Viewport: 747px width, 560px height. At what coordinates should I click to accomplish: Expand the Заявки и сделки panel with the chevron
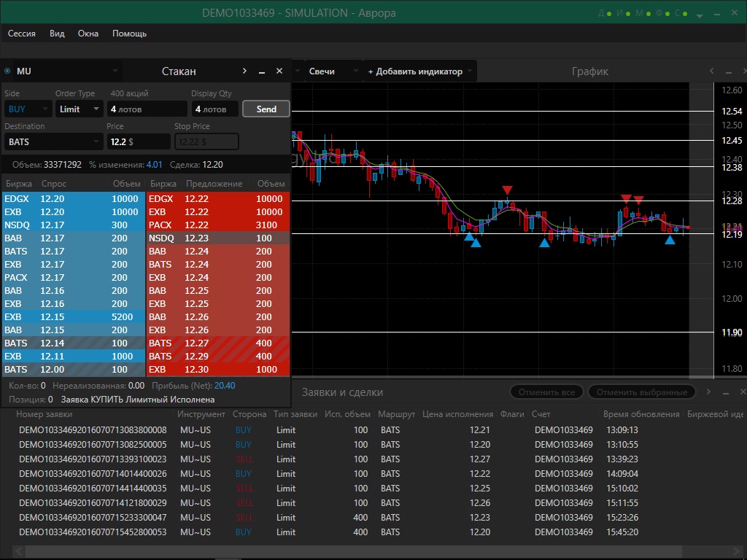pos(708,392)
